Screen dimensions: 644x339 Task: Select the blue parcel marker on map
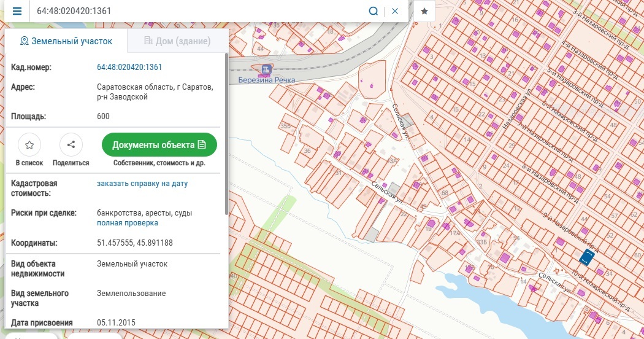(x=586, y=258)
